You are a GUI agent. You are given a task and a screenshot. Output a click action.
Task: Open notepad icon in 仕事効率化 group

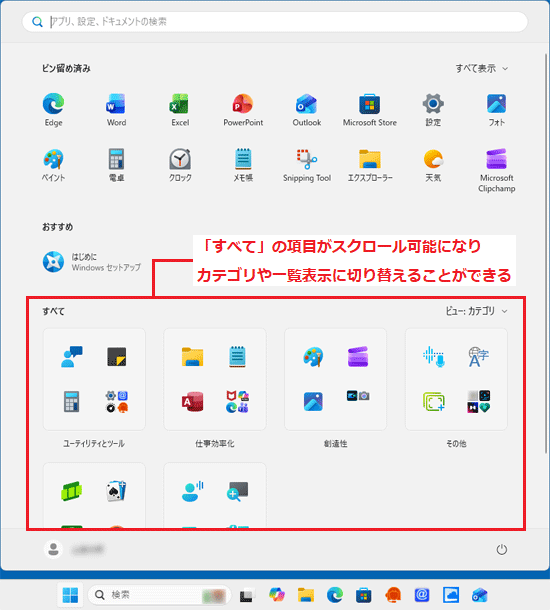237,356
